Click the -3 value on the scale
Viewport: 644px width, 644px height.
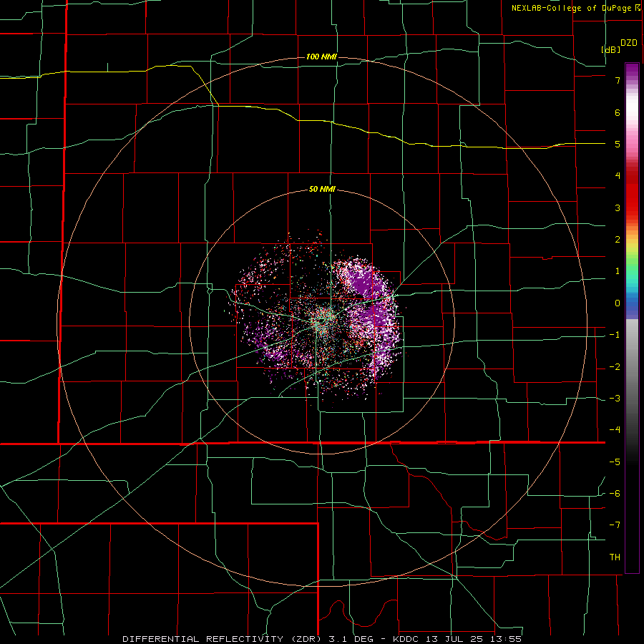[x=615, y=399]
